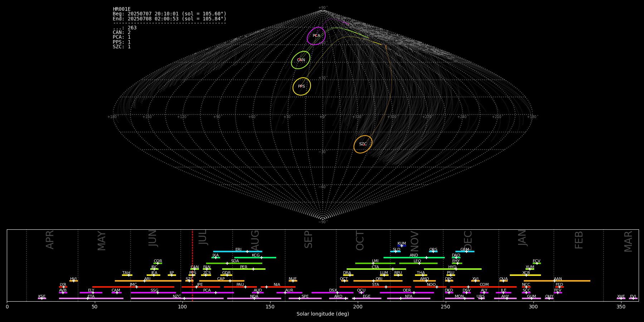Viewport: 644px width, 322px height.
Task: Click the orange SZC radiant ellipse on sky map
Action: pos(363,144)
